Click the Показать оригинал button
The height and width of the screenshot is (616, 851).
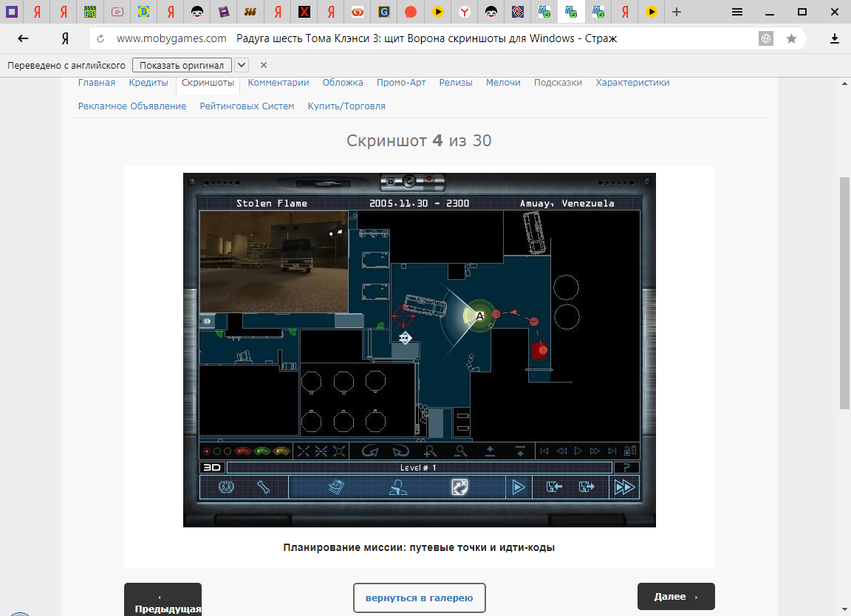pos(182,65)
